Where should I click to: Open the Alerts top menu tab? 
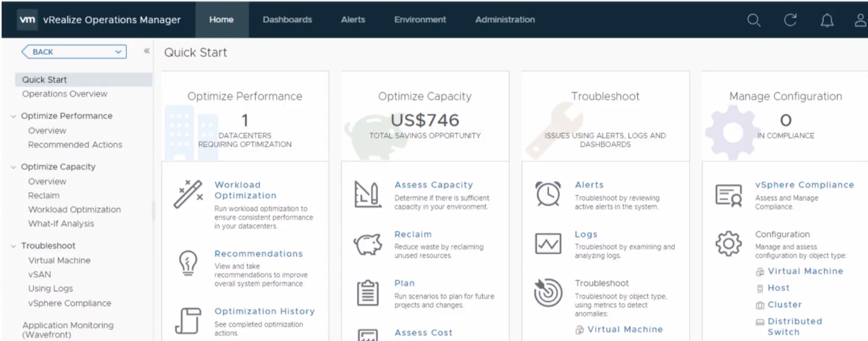click(353, 19)
